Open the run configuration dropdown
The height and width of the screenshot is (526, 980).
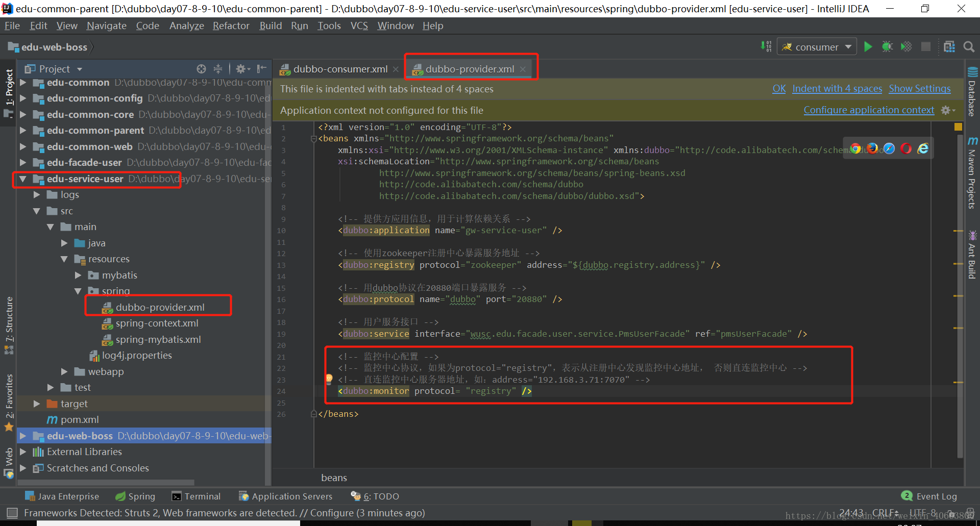pos(817,47)
